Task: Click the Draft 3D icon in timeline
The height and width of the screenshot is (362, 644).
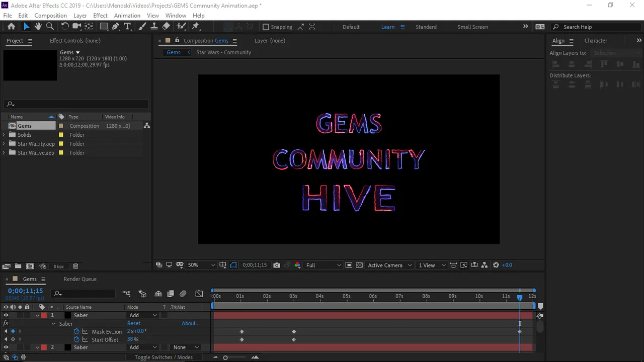Action: point(142,294)
